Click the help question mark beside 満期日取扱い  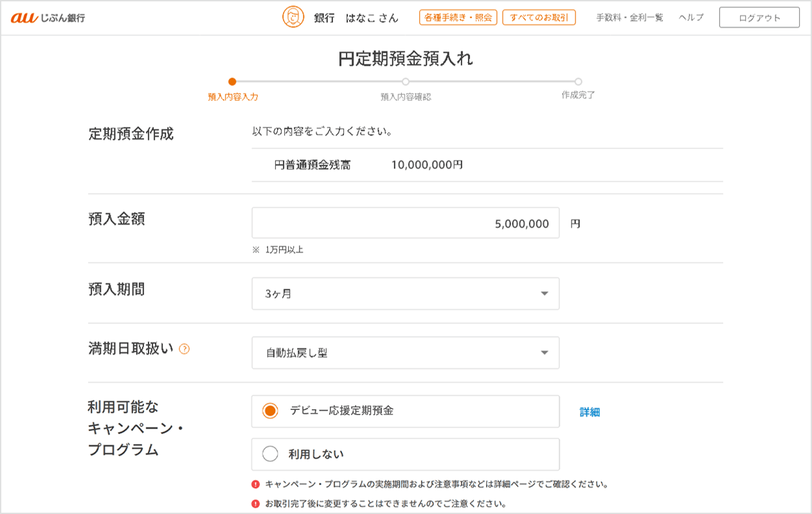(185, 350)
